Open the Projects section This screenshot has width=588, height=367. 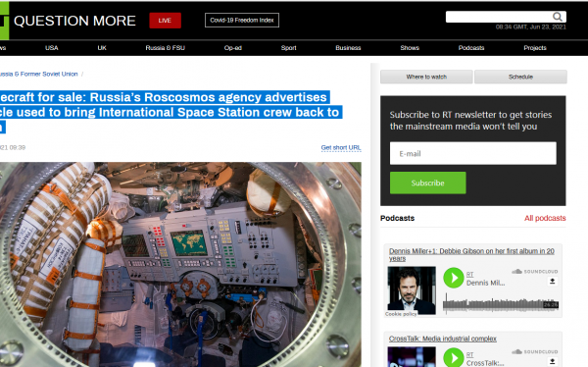tap(535, 48)
